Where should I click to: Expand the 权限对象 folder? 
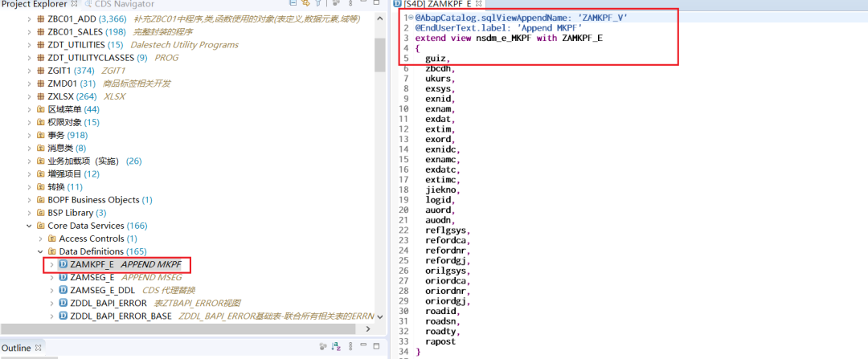tap(30, 122)
